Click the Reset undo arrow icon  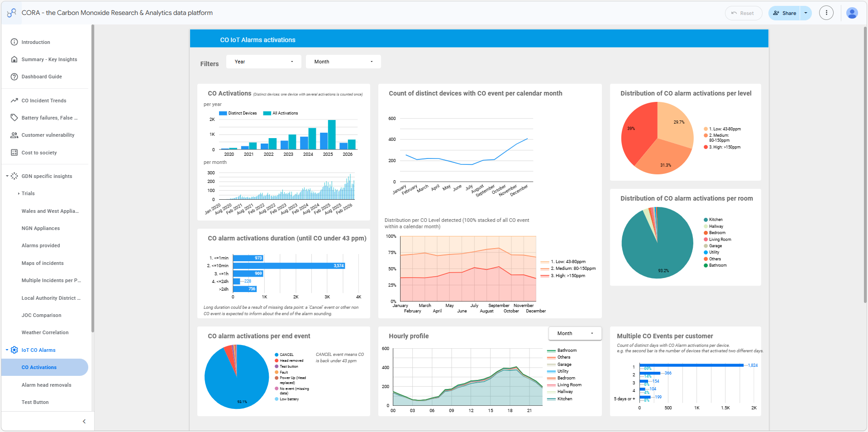(734, 13)
